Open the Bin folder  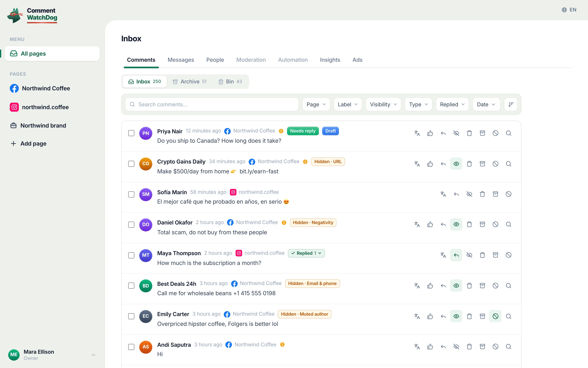tap(230, 82)
